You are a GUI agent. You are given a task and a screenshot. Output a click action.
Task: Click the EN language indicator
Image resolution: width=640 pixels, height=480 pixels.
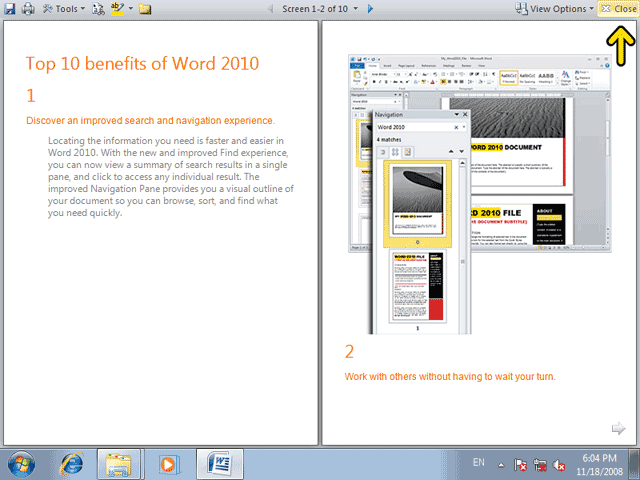click(x=478, y=462)
